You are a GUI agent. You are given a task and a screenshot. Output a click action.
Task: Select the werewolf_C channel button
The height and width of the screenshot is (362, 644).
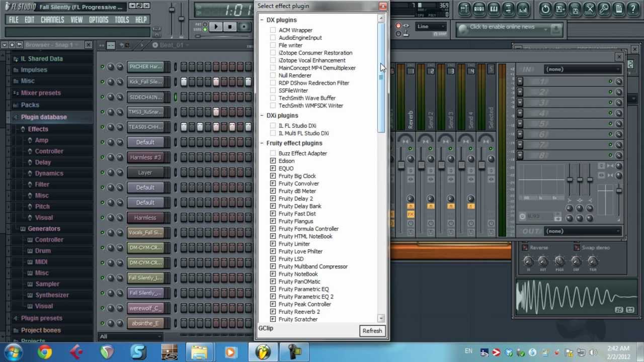click(x=145, y=308)
